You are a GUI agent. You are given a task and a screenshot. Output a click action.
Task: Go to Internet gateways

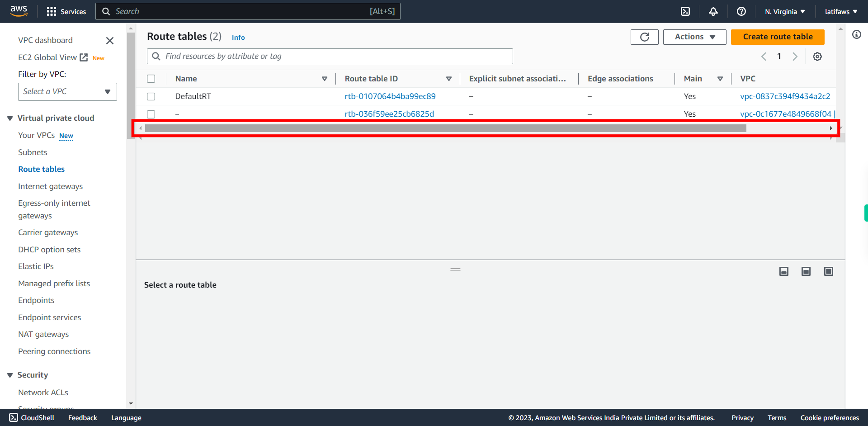[x=50, y=186]
